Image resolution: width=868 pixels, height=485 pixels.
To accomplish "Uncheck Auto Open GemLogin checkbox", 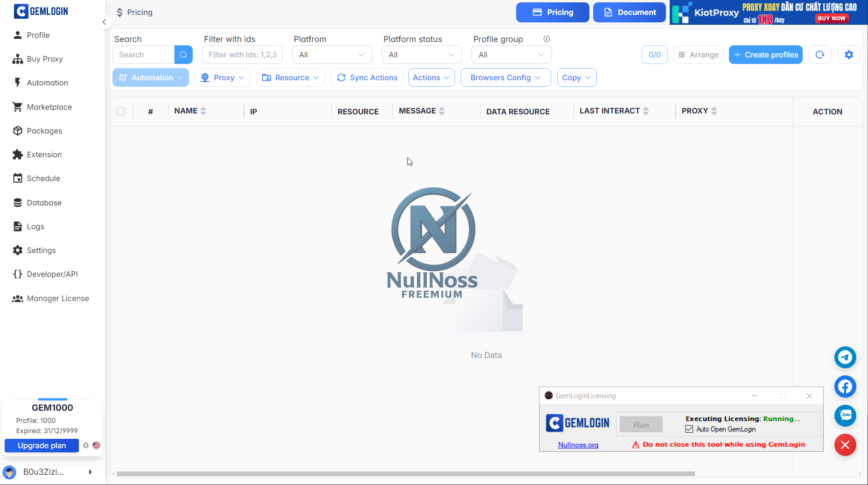I will click(x=689, y=429).
